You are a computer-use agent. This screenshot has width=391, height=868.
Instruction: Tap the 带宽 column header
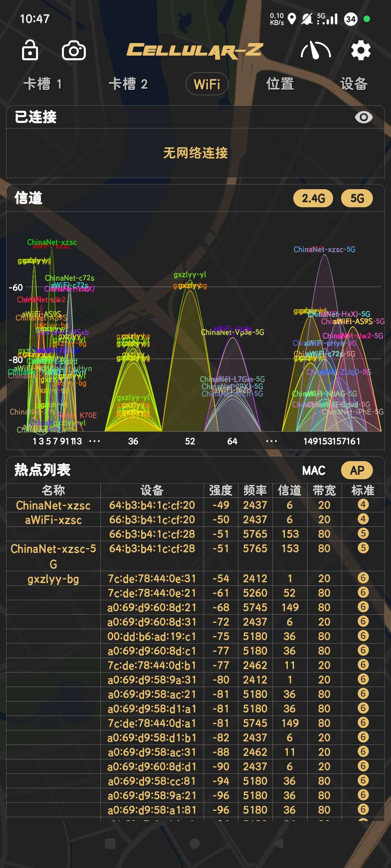tap(324, 490)
